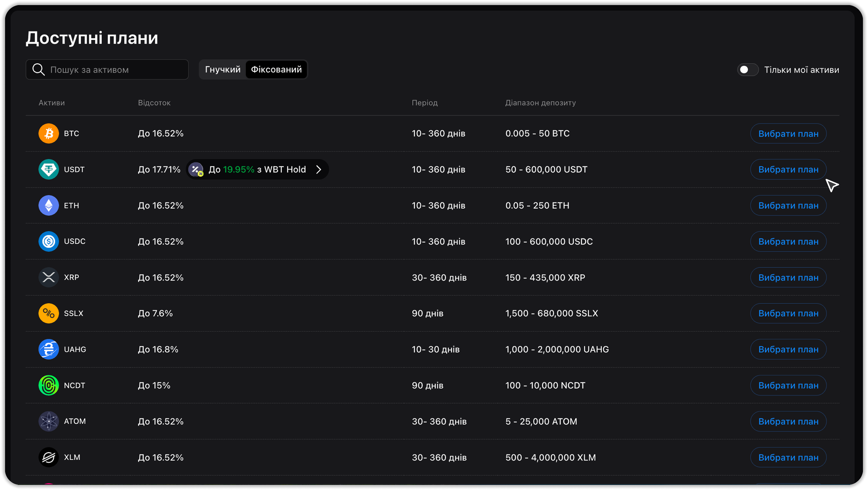This screenshot has height=490, width=868.
Task: Click the XLM Stellar coin icon
Action: pyautogui.click(x=49, y=457)
